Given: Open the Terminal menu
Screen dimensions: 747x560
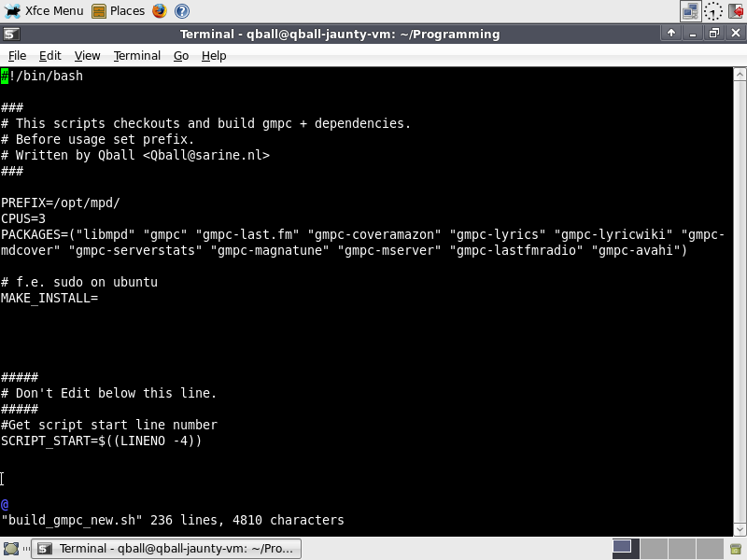Looking at the screenshot, I should tap(137, 56).
